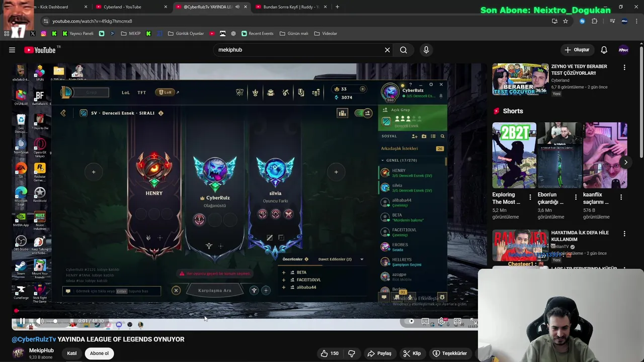Open Arkadaşlık İstekleri friend requests

[412, 149]
